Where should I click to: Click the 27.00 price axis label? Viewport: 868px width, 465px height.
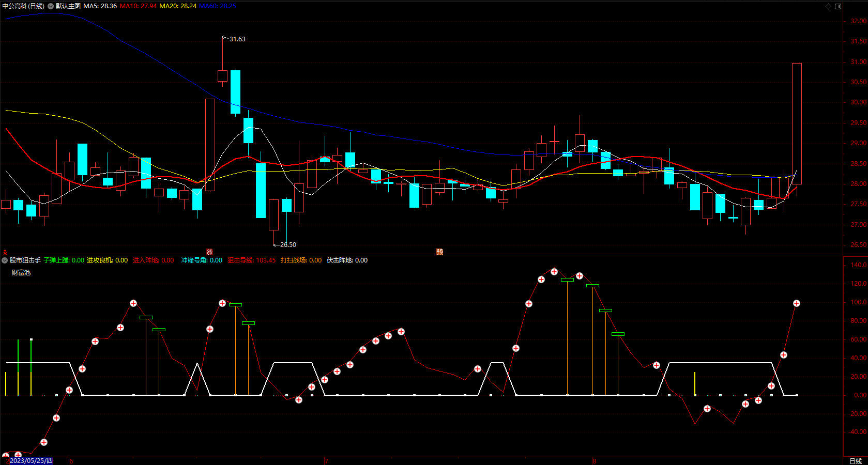tap(859, 225)
